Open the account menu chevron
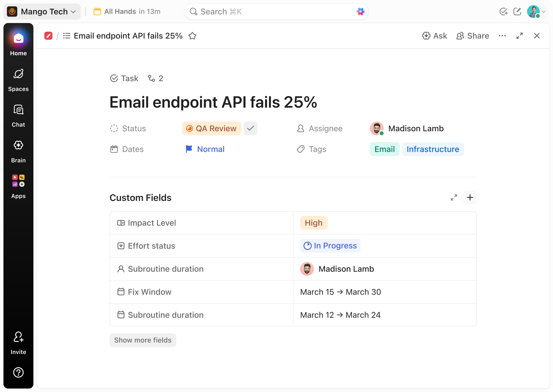 coord(544,12)
